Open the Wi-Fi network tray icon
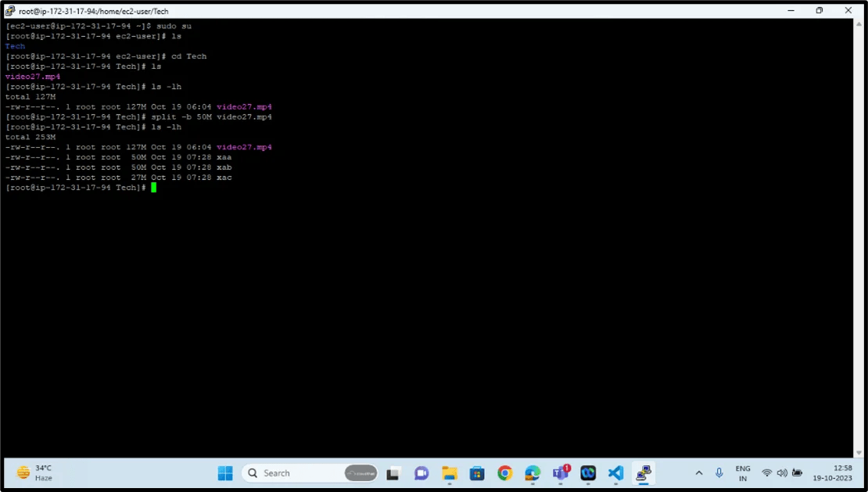Image resolution: width=868 pixels, height=492 pixels. 766,473
